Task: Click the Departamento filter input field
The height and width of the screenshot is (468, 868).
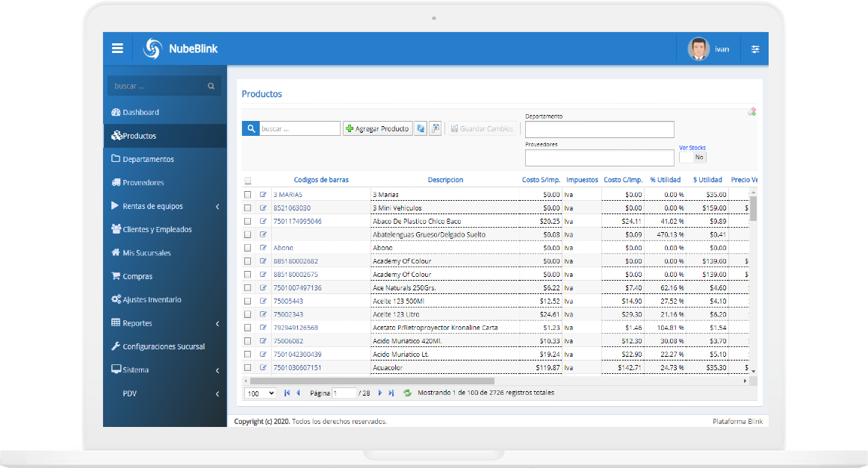Action: (599, 129)
